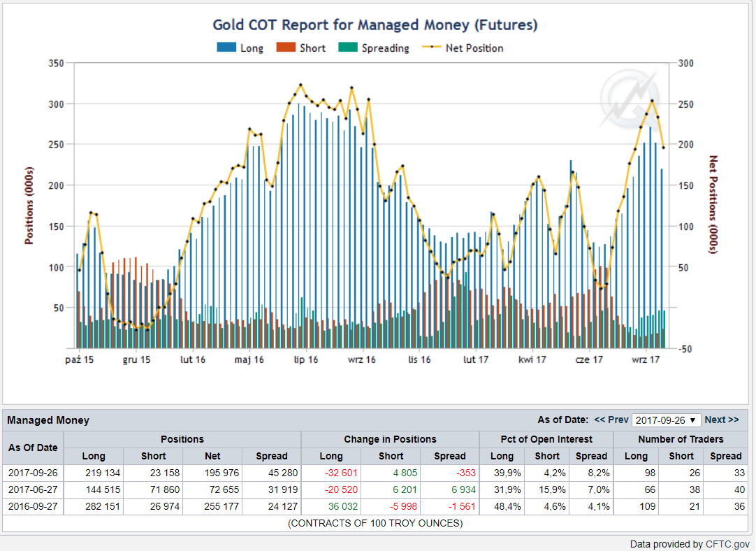
Task: Click the Net column header
Action: [x=212, y=456]
